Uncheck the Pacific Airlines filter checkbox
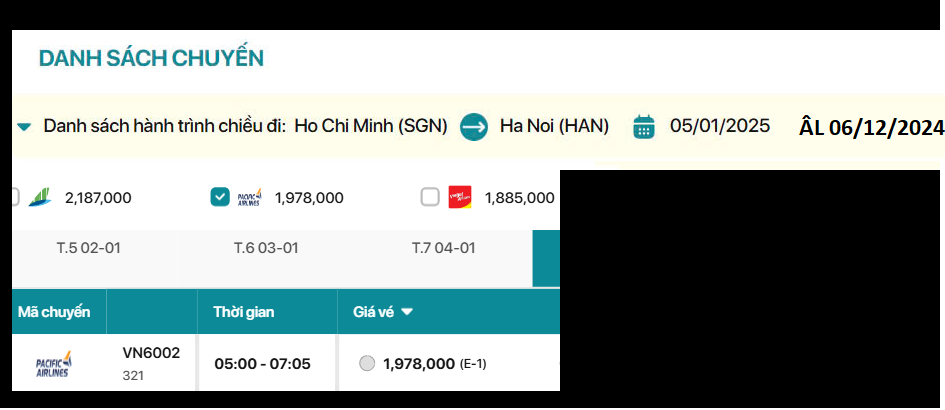The height and width of the screenshot is (410, 945). 220,197
